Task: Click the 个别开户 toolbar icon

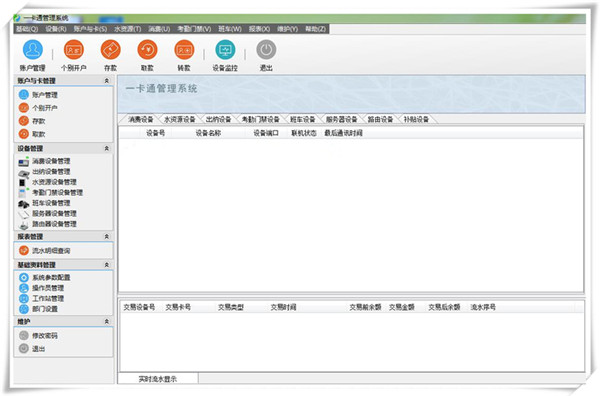Action: coord(73,50)
